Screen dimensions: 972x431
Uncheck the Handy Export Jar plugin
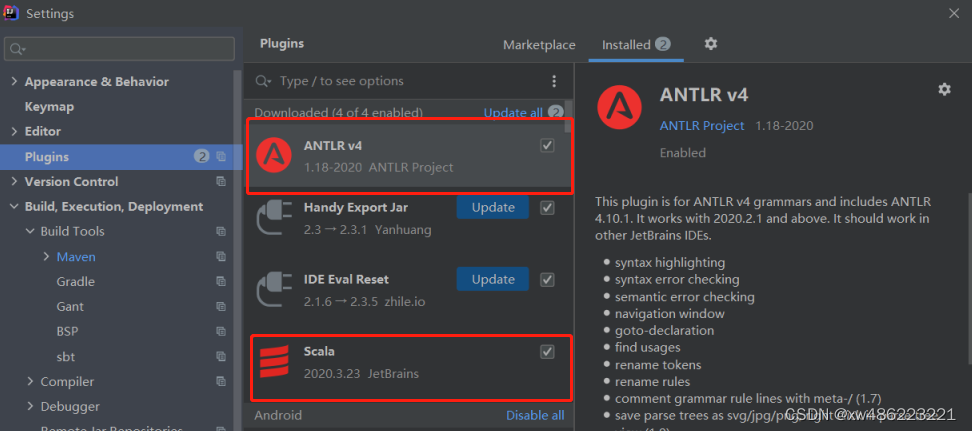547,208
